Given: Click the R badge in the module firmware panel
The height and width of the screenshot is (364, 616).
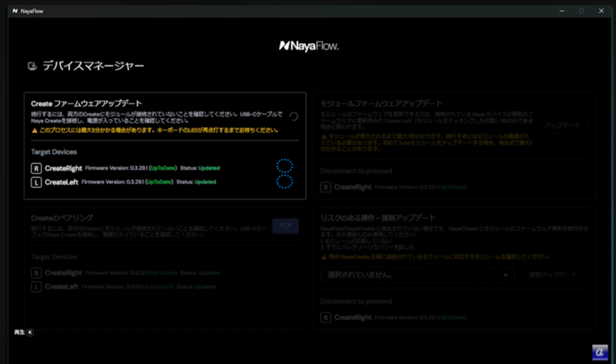Looking at the screenshot, I should pyautogui.click(x=326, y=187).
